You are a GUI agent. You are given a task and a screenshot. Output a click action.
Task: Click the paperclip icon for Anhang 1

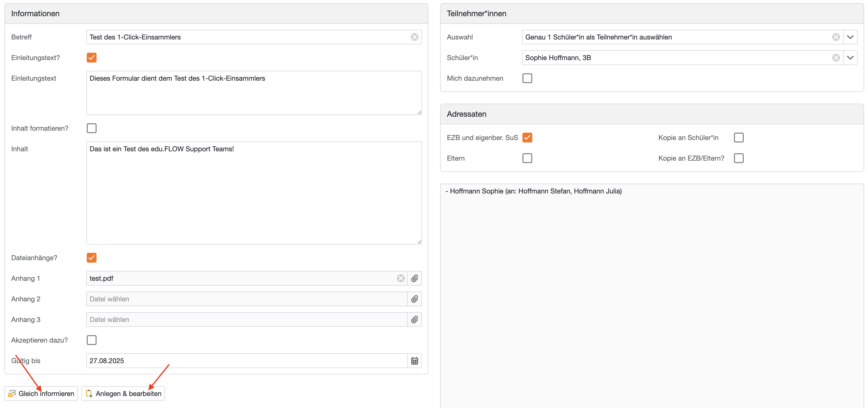pyautogui.click(x=414, y=278)
